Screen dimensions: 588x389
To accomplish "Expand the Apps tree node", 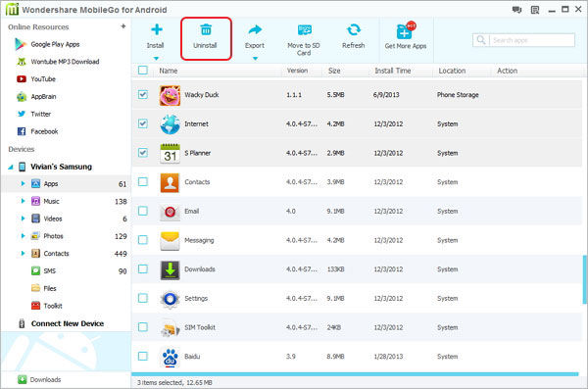I will (23, 183).
